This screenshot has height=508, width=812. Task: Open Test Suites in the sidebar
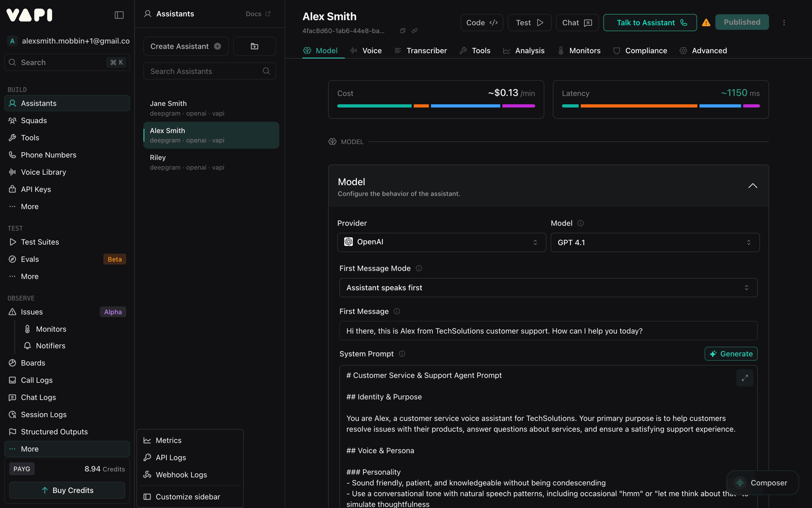coord(67,242)
